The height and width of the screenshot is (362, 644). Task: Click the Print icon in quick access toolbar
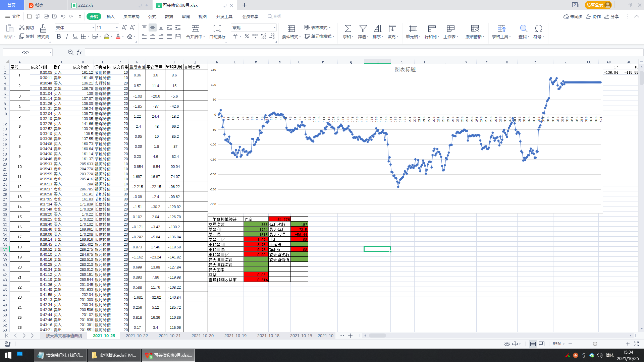click(46, 16)
